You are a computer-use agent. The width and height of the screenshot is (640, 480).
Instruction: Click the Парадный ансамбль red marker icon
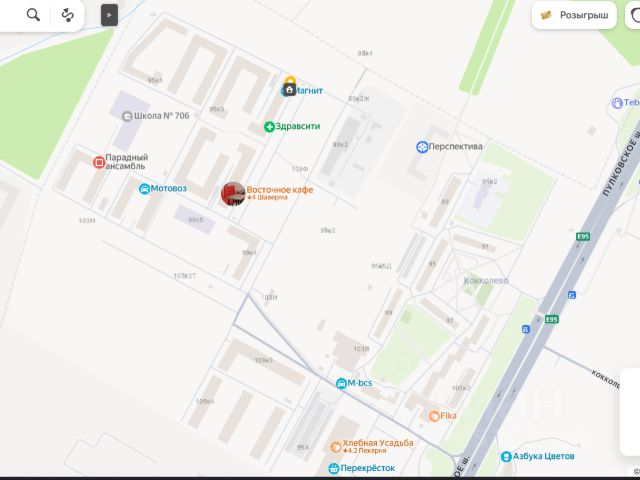pos(99,162)
